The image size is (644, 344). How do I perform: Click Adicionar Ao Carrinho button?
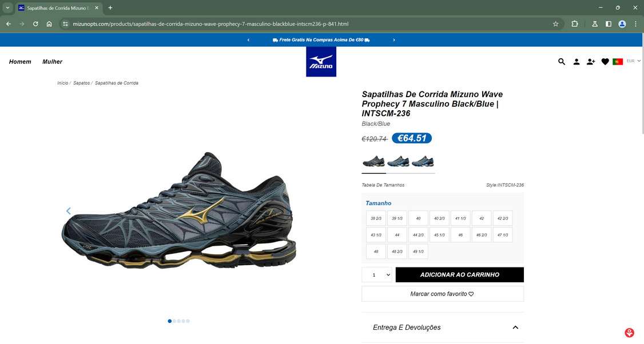click(460, 275)
